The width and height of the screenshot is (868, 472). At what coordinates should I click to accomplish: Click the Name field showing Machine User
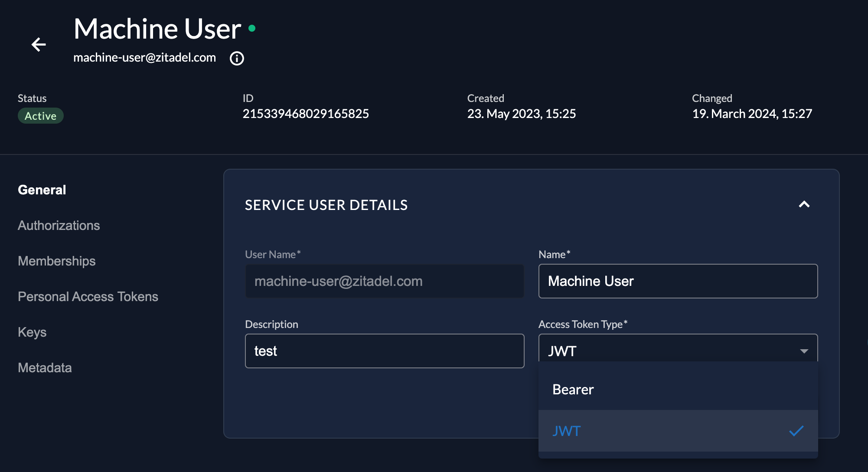pos(678,281)
